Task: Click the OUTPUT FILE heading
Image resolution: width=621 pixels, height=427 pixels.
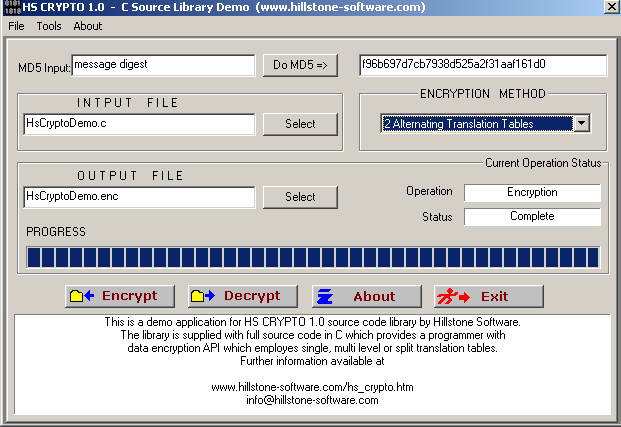Action: coord(130,176)
